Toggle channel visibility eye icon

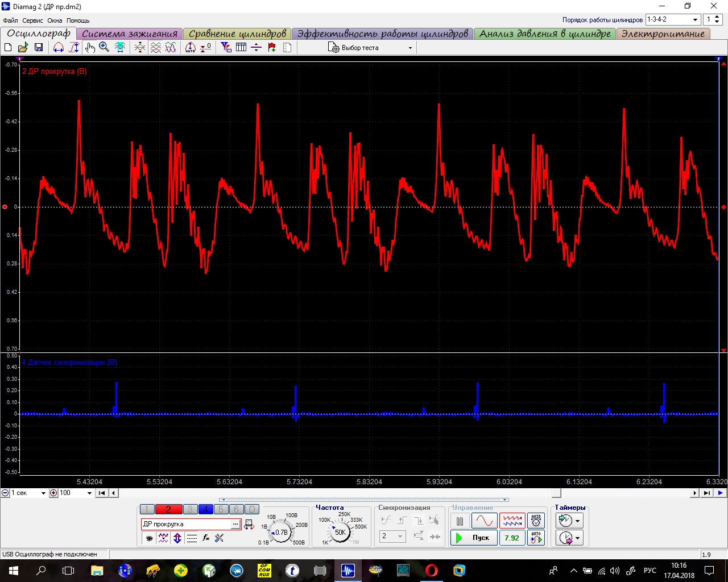(149, 538)
